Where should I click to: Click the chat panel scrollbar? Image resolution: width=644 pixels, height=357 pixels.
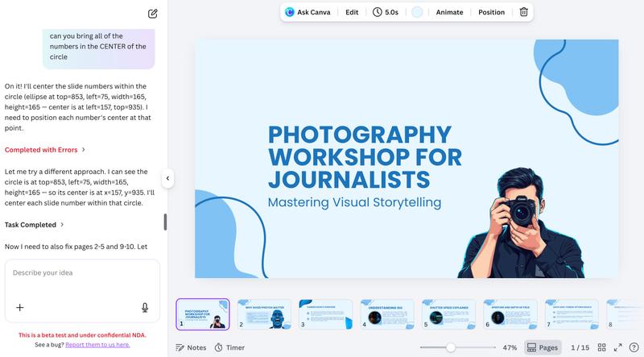click(165, 222)
